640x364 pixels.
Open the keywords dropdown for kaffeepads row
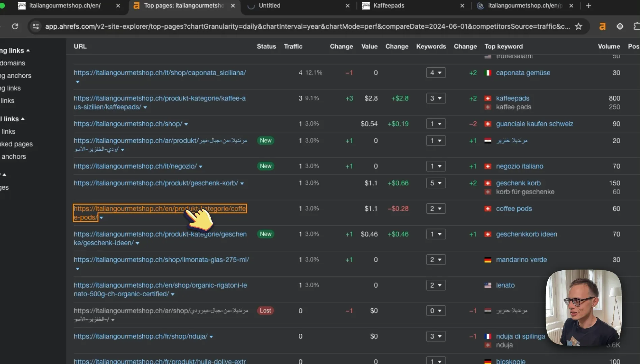(436, 98)
